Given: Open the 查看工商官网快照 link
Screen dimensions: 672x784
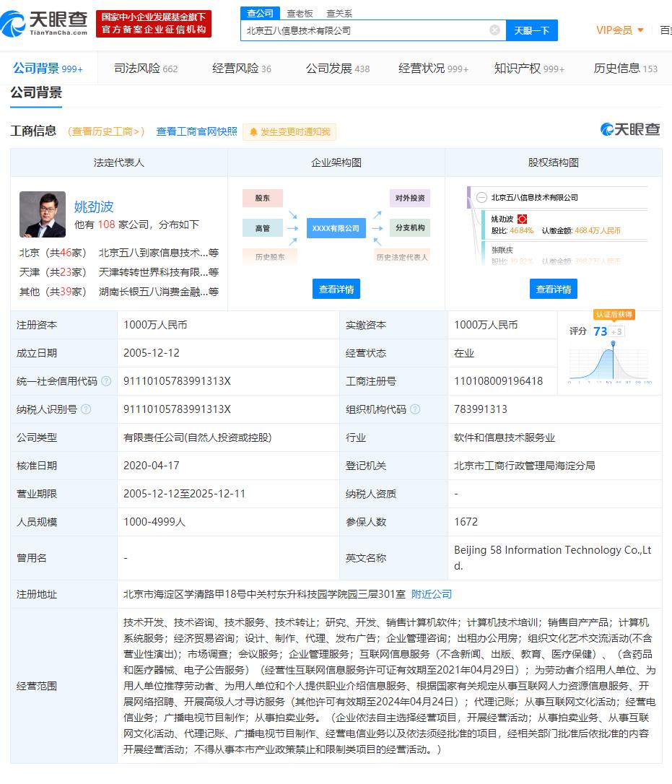Looking at the screenshot, I should click(x=196, y=131).
